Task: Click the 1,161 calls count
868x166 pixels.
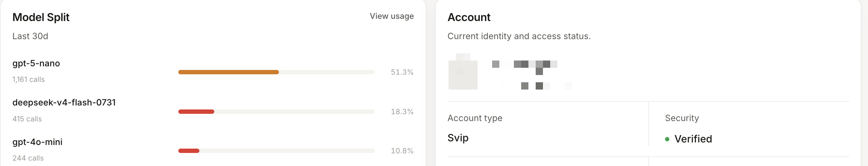Action: [28, 79]
